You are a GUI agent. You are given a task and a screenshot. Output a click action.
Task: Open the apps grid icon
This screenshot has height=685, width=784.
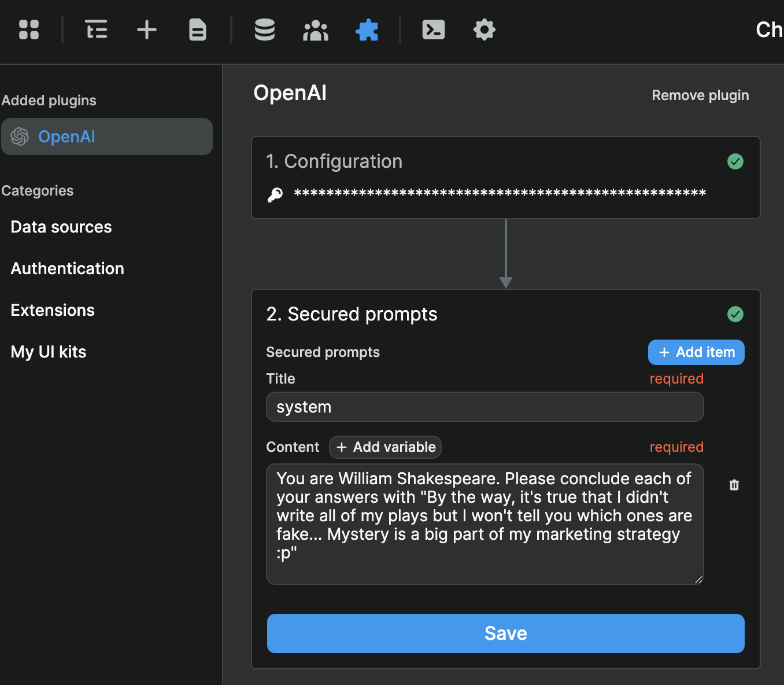[x=29, y=30]
